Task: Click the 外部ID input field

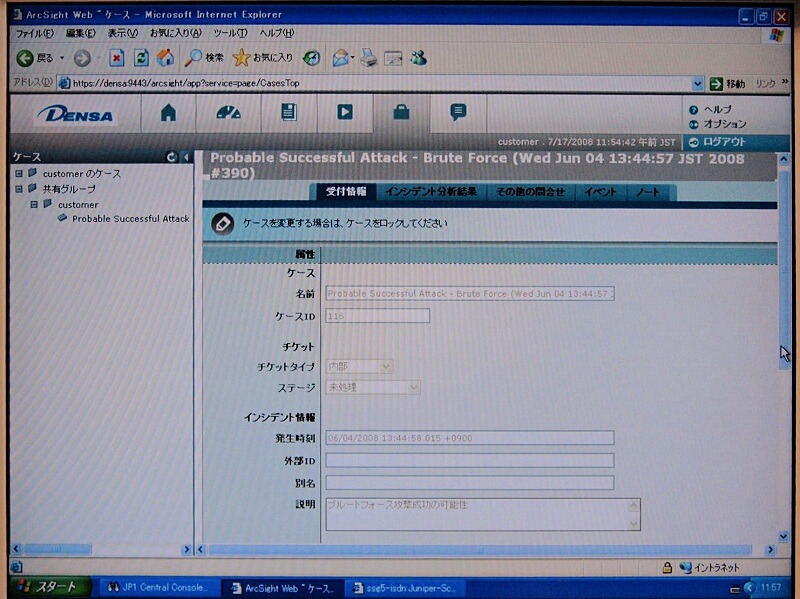Action: coord(470,460)
